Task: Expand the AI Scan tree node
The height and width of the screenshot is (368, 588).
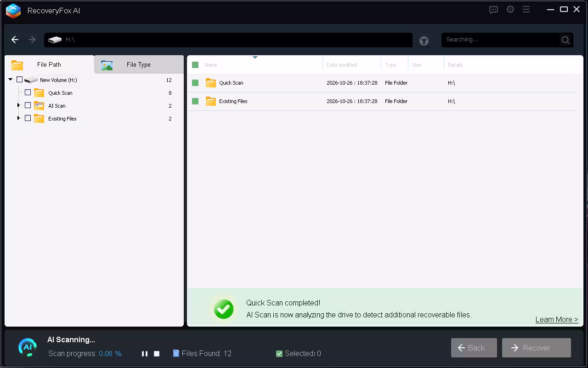Action: pos(19,105)
